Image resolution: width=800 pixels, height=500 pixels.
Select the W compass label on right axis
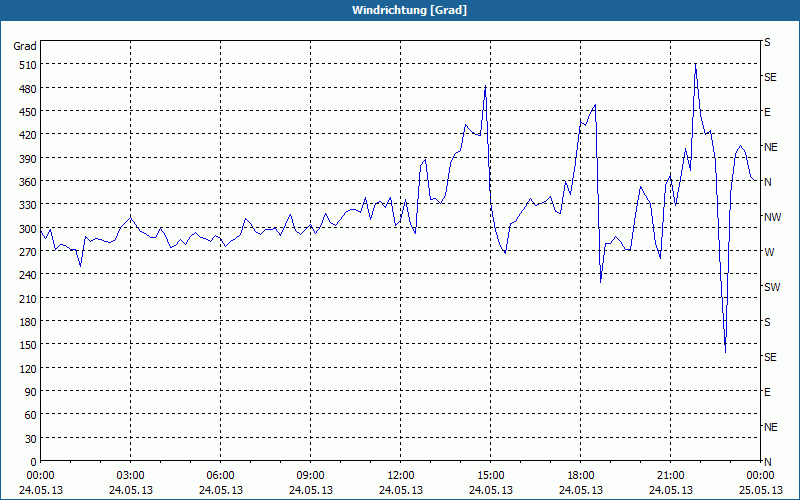click(769, 252)
